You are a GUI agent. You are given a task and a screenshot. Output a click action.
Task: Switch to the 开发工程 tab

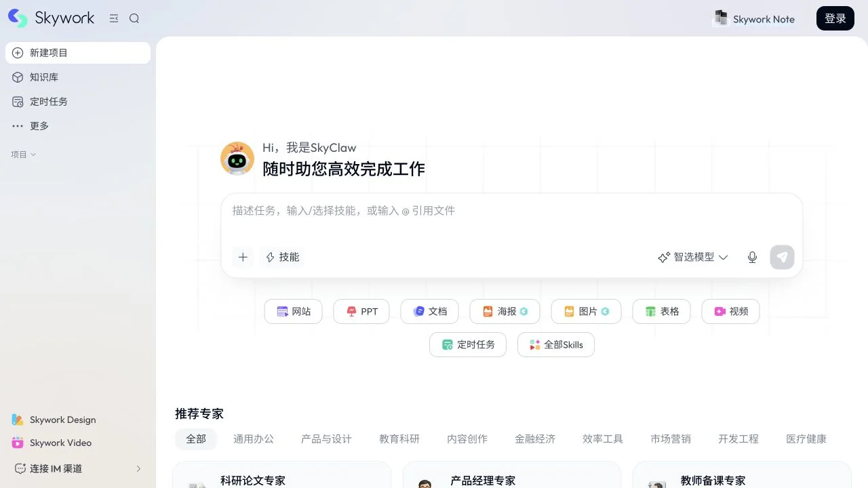pos(738,439)
